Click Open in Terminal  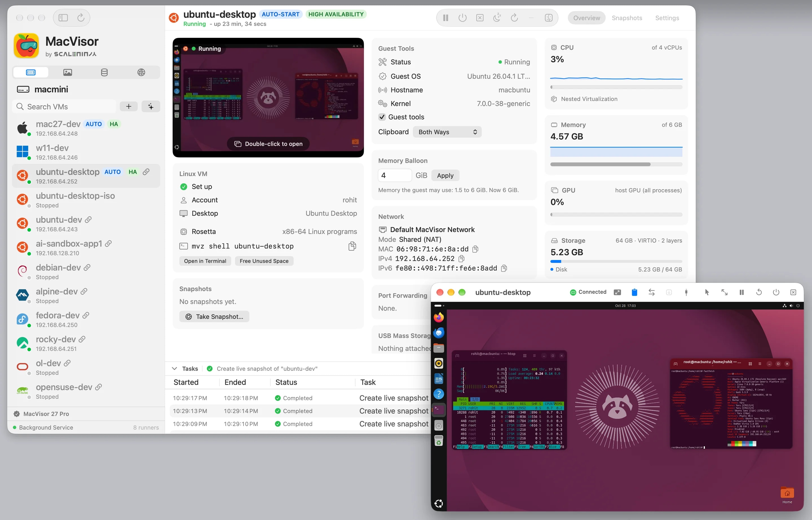(x=205, y=261)
